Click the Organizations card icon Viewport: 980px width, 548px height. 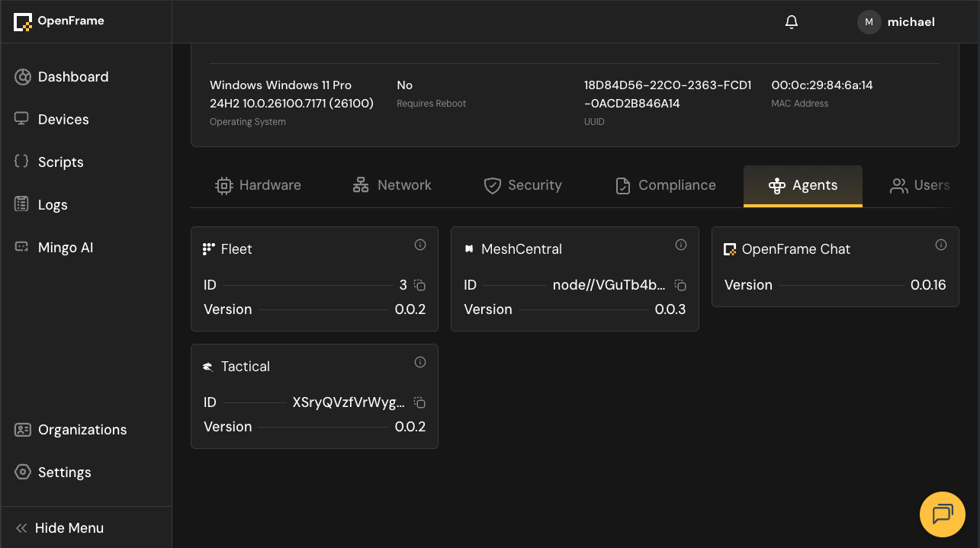[x=23, y=430]
